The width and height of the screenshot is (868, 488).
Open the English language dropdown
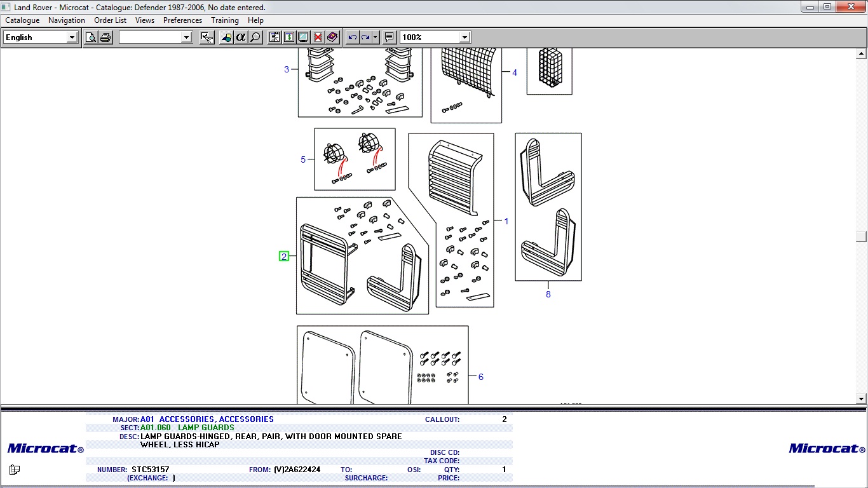pyautogui.click(x=72, y=37)
